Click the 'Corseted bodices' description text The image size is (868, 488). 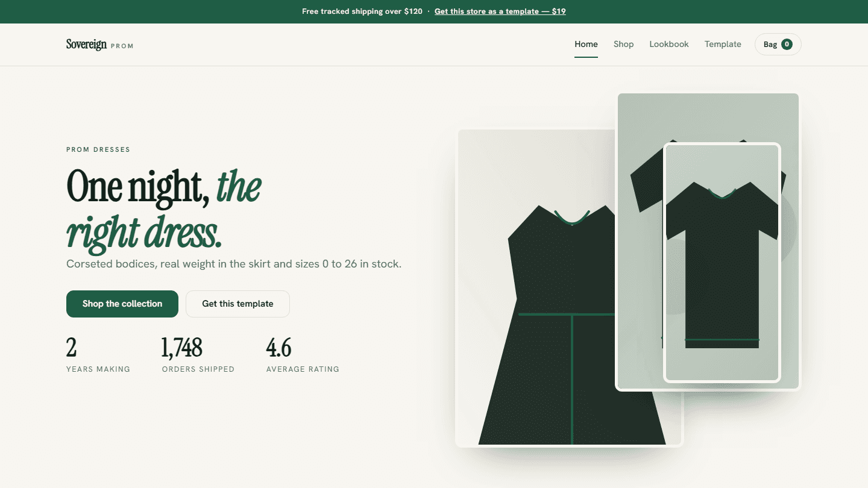(x=234, y=264)
